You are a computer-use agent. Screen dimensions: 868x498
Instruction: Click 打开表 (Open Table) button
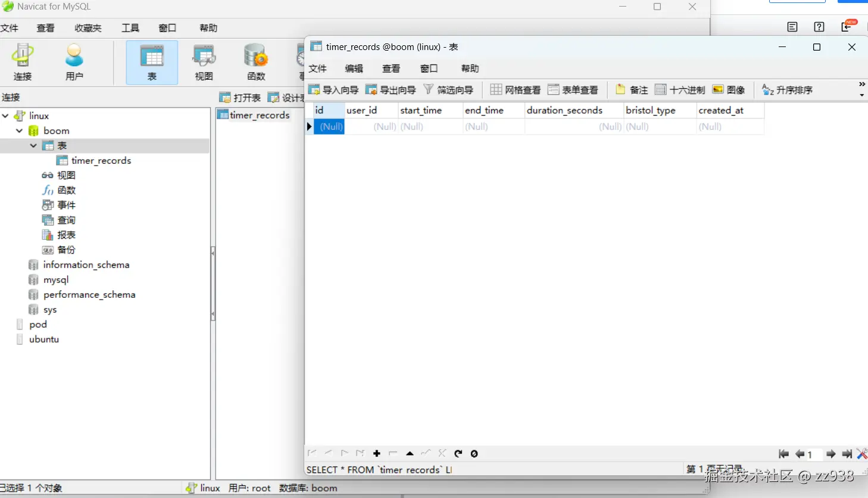click(240, 97)
